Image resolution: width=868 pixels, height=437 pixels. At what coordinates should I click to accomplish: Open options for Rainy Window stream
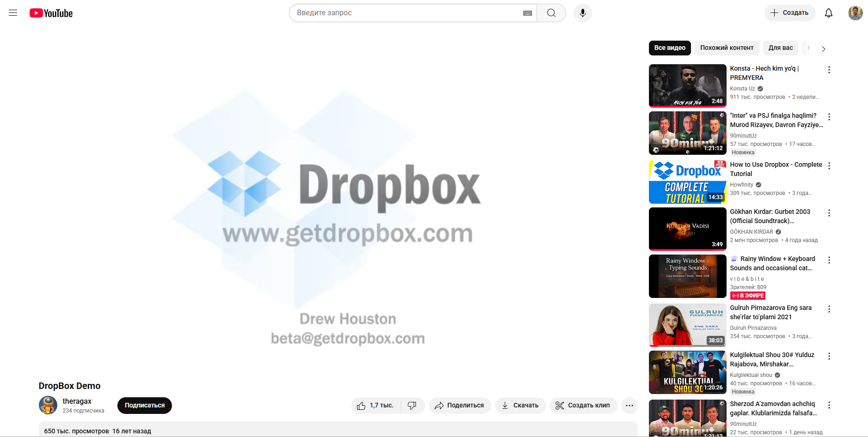pos(829,260)
